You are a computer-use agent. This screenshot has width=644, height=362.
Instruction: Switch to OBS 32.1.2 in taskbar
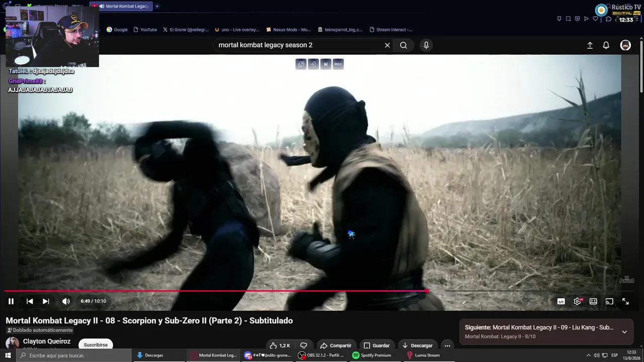(321, 355)
